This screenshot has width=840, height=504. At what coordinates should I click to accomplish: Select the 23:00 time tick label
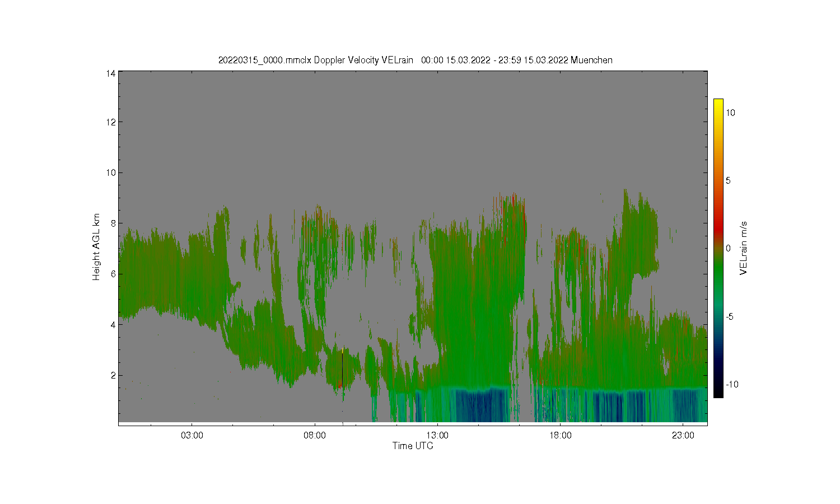point(683,435)
